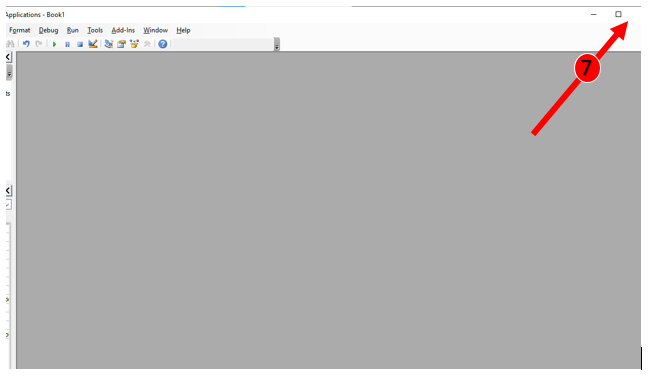
Task: Open the Tools menu
Action: coord(95,30)
